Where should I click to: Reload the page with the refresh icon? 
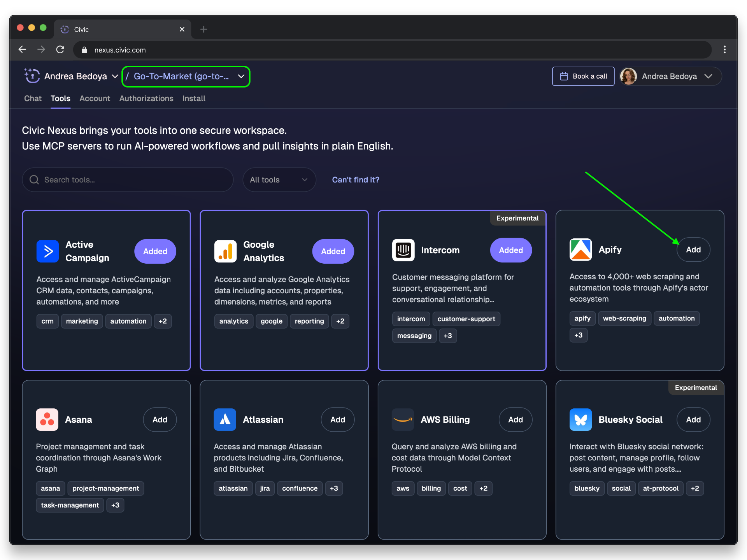(x=60, y=50)
